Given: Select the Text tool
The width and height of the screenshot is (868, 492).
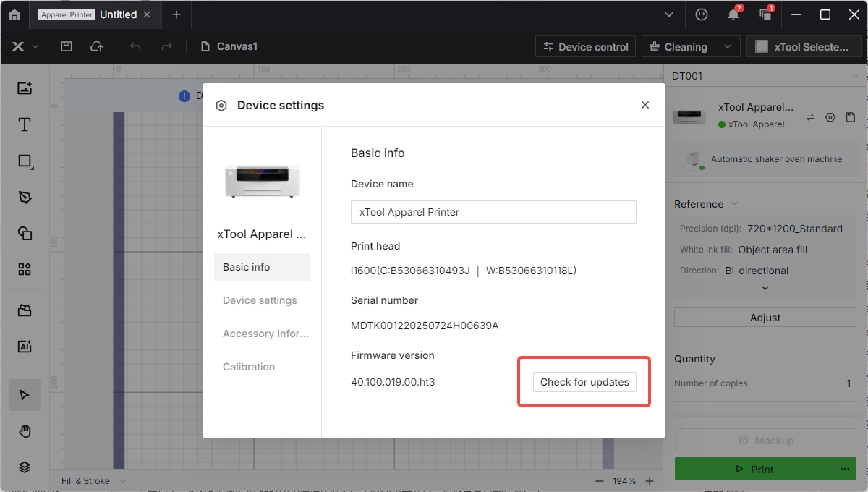Looking at the screenshot, I should tap(25, 124).
